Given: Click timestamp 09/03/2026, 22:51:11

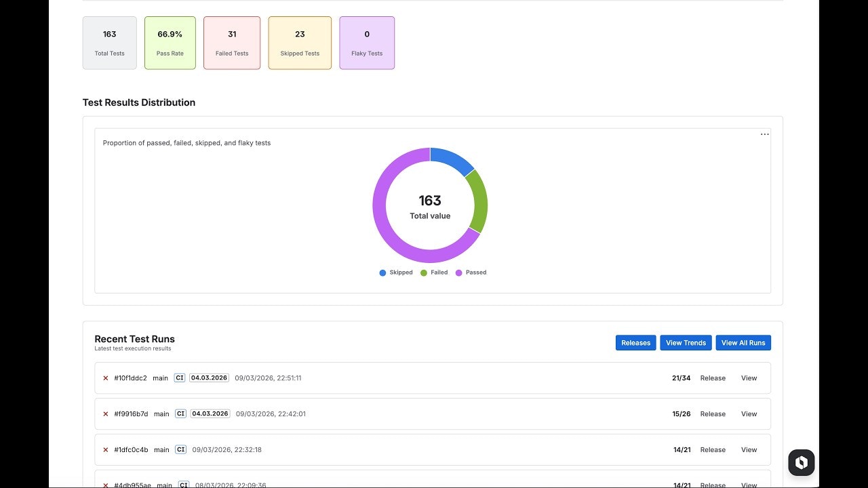Looking at the screenshot, I should click(x=268, y=378).
